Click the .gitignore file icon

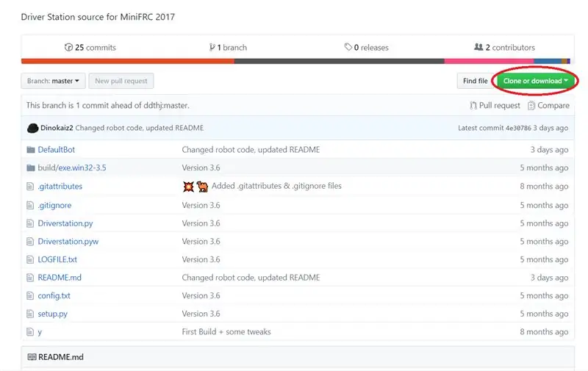(30, 206)
